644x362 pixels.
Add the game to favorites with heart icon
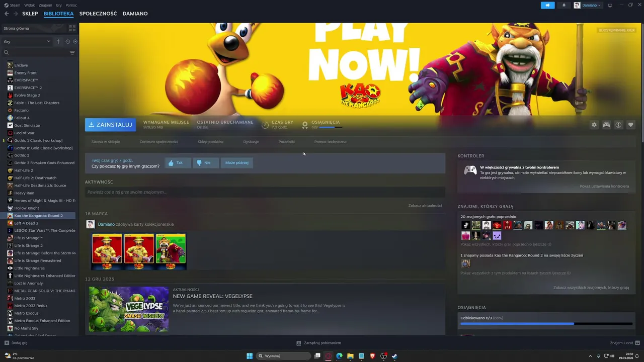(x=630, y=125)
